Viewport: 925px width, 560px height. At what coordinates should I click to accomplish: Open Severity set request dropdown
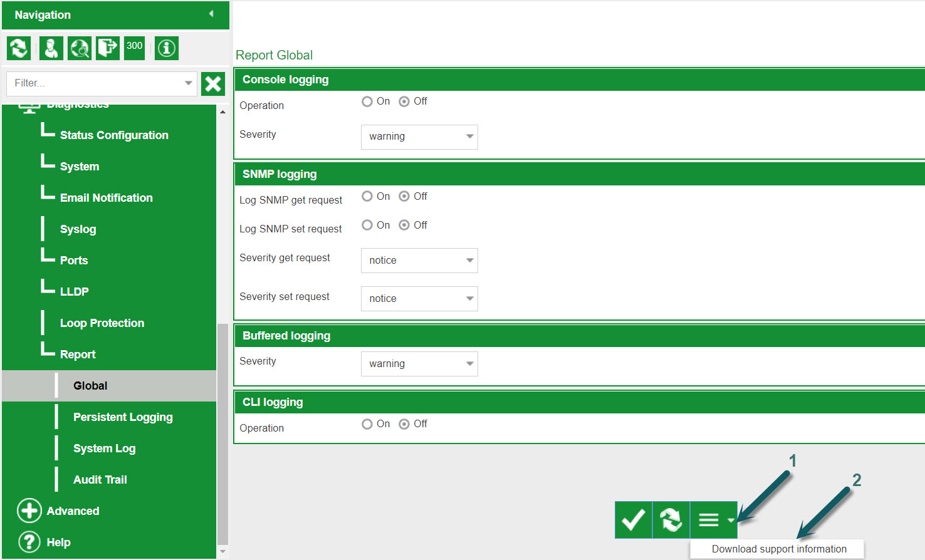[x=419, y=299]
